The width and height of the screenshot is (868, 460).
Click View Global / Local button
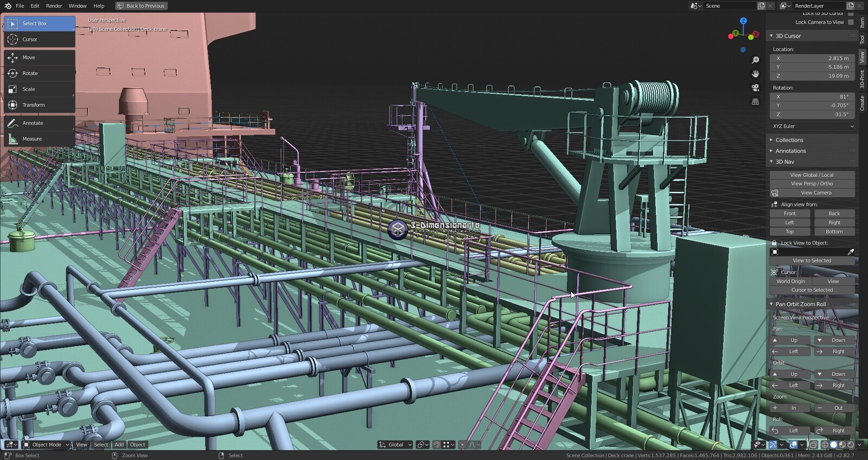tap(812, 175)
